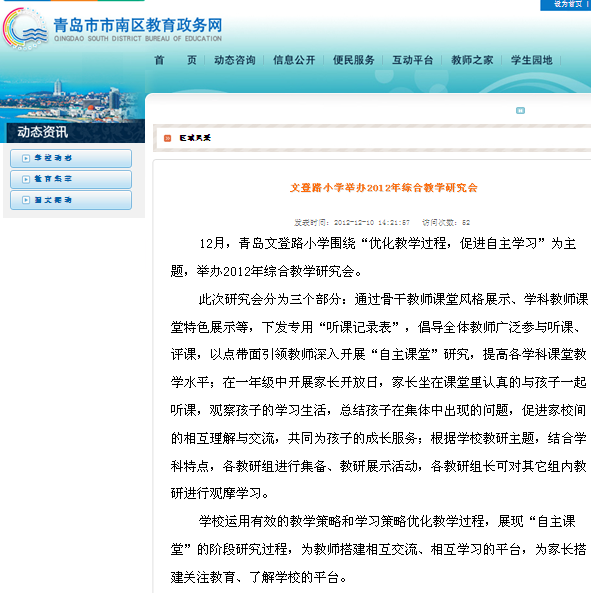Open 互动平台 from the navigation bar

click(x=413, y=60)
